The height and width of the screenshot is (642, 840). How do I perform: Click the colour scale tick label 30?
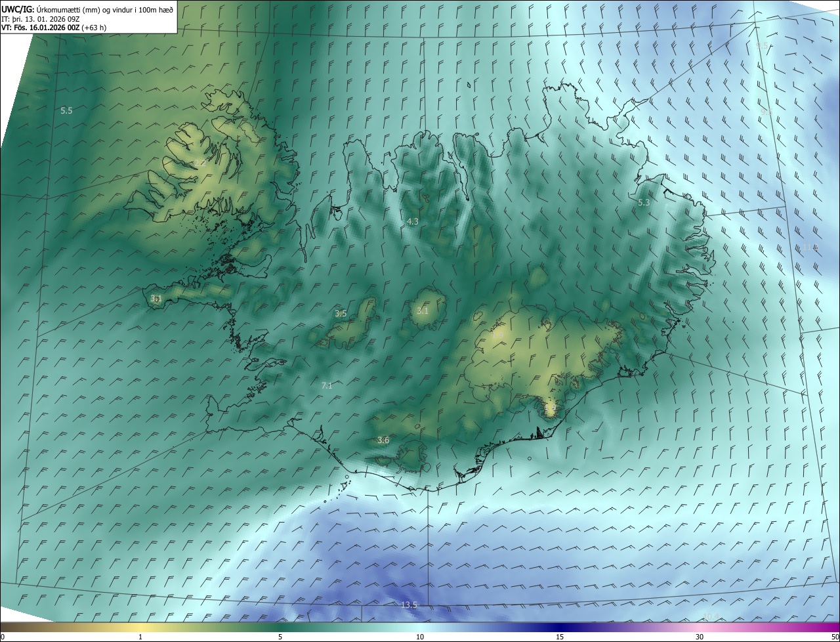tap(700, 637)
